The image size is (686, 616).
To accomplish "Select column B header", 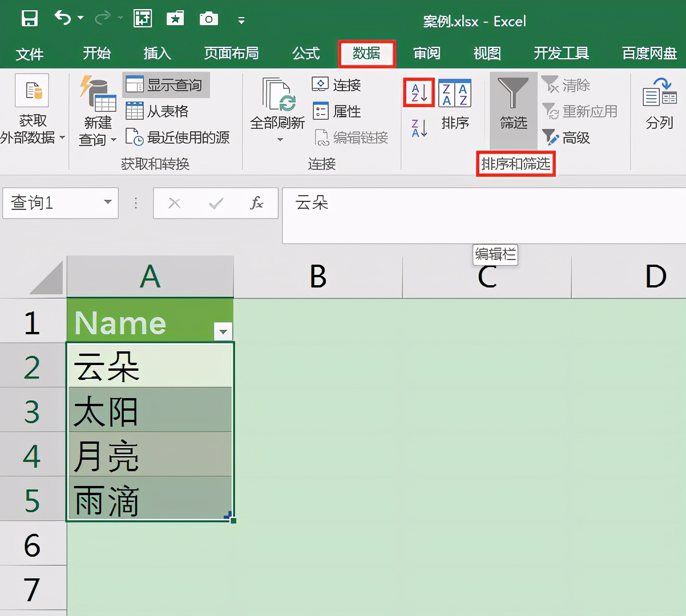I will click(x=318, y=277).
